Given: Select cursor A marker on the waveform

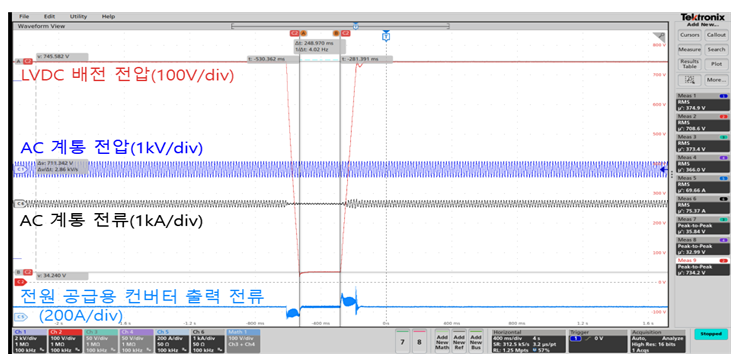Looking at the screenshot, I should click(x=304, y=33).
